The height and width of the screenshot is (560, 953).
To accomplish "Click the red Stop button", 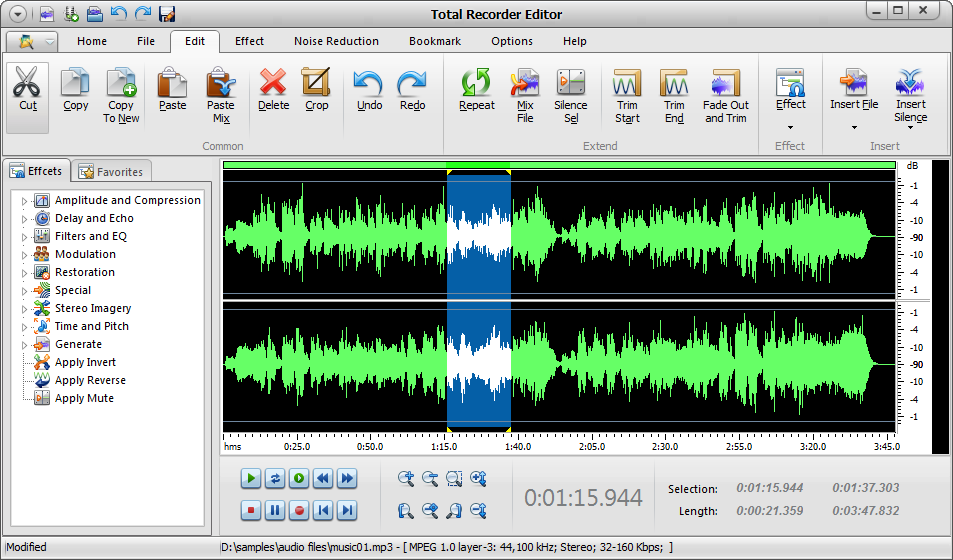I will [x=250, y=510].
